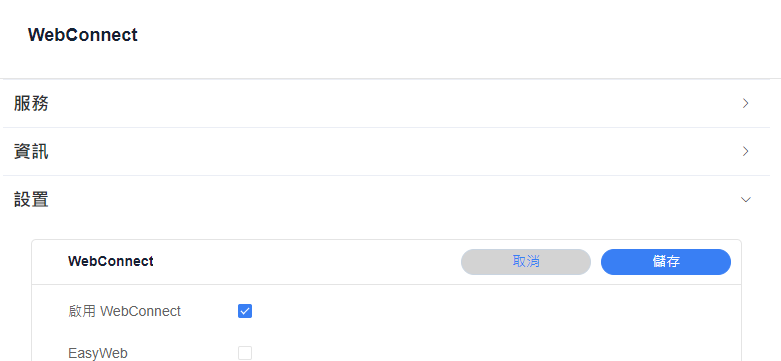Open the 資訊 accordion heading text
This screenshot has width=781, height=361.
[x=31, y=151]
